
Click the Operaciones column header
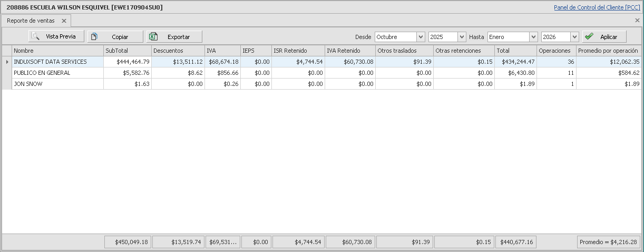coord(555,51)
